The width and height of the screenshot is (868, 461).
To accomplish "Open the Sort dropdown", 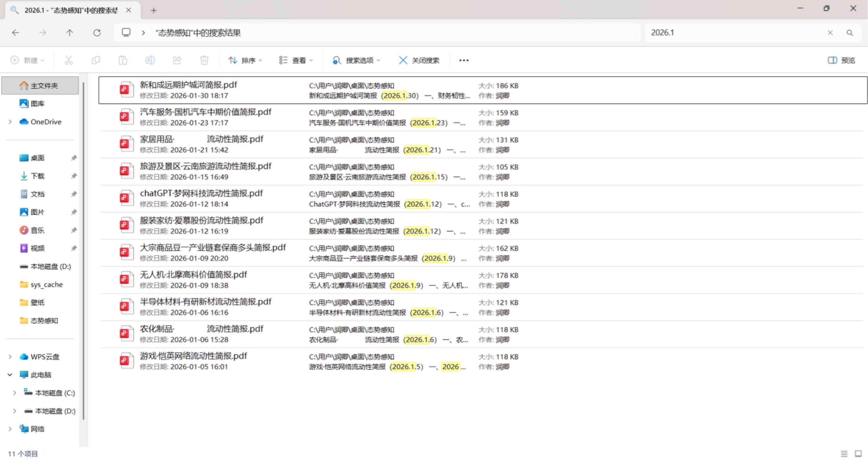I will (245, 60).
